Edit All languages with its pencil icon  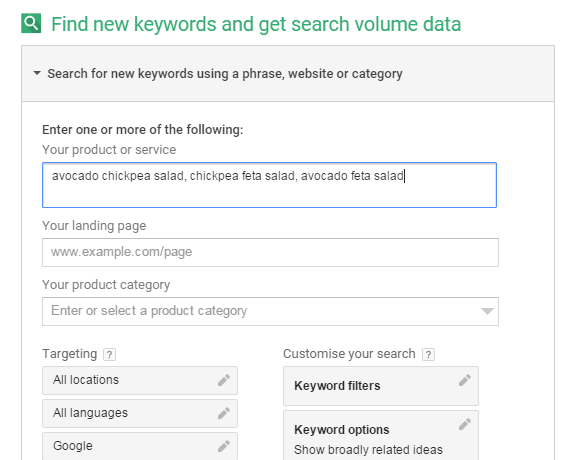[224, 413]
